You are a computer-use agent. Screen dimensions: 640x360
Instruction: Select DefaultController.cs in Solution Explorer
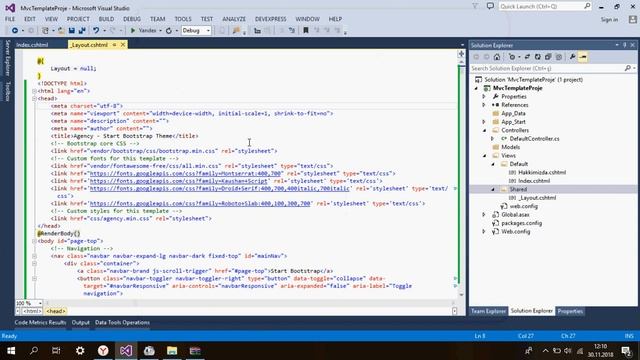[534, 139]
